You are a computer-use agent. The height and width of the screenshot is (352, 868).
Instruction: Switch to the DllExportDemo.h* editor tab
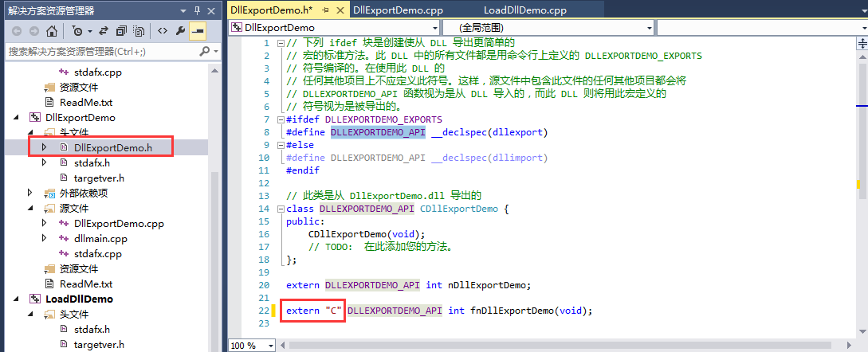pos(271,10)
